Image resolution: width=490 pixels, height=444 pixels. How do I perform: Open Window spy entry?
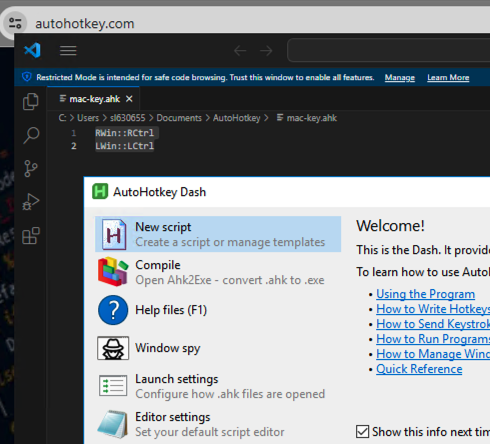[218, 348]
